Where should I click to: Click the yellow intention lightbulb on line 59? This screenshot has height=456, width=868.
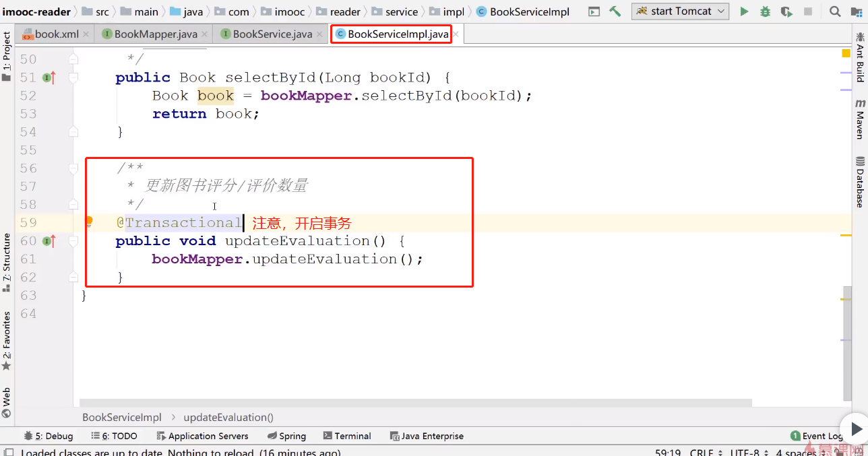(x=88, y=221)
